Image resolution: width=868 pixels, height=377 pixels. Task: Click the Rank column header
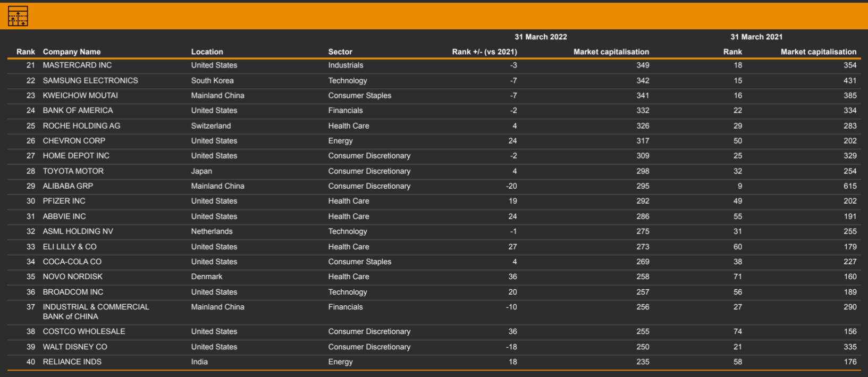pos(26,52)
